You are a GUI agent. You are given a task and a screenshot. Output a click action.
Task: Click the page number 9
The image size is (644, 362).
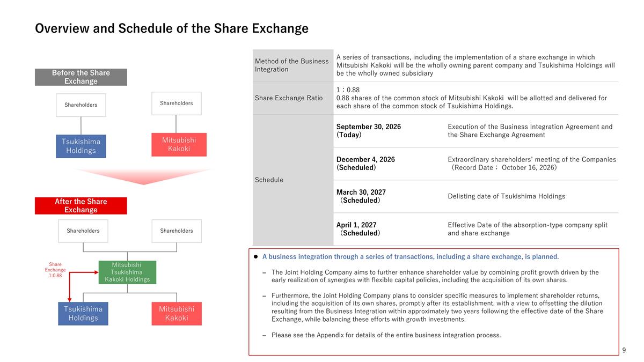624,350
